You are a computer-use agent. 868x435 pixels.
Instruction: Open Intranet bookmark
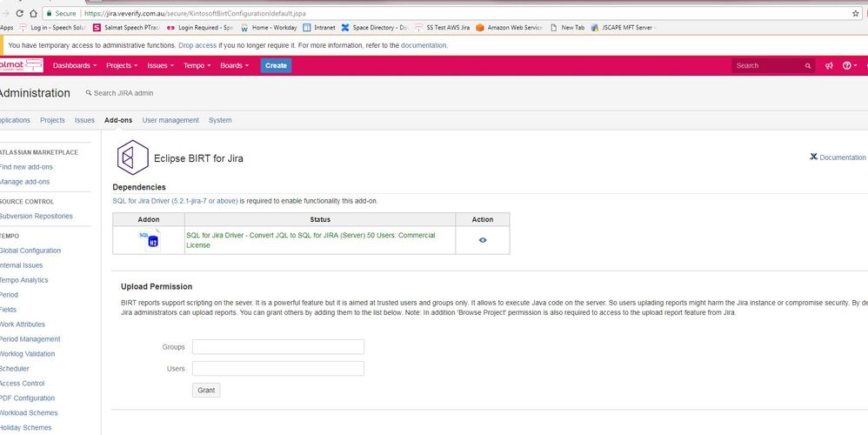point(319,27)
